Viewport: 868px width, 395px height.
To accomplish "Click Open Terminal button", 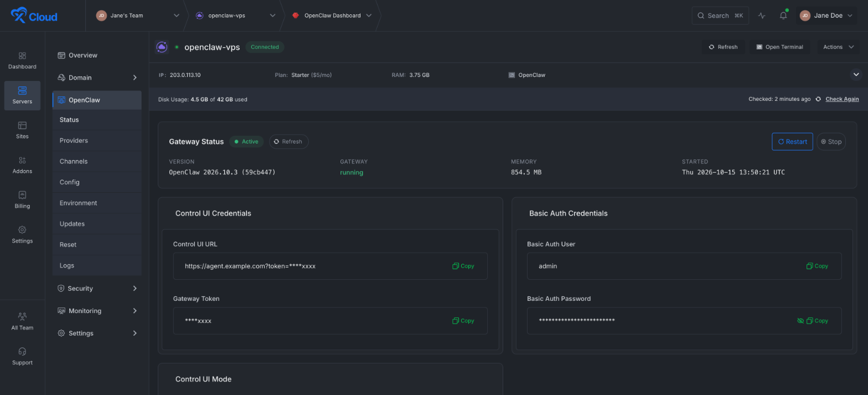I will point(779,47).
